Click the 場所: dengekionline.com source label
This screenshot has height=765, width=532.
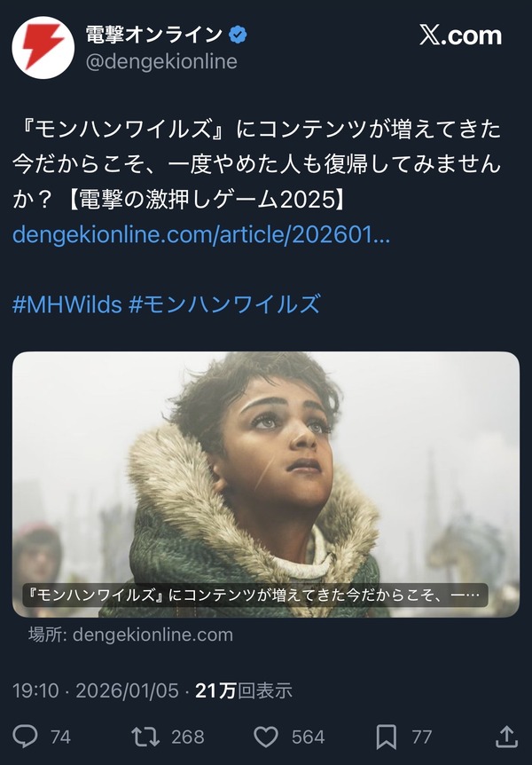(x=130, y=635)
